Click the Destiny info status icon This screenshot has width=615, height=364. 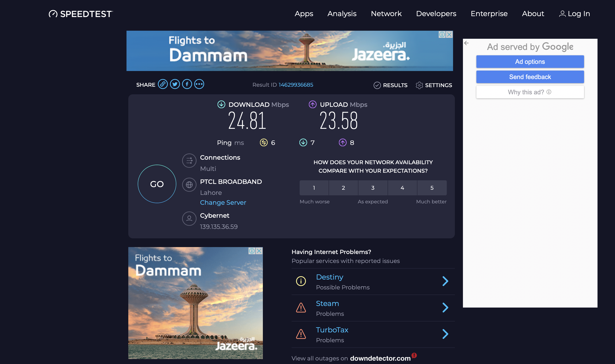click(x=301, y=281)
